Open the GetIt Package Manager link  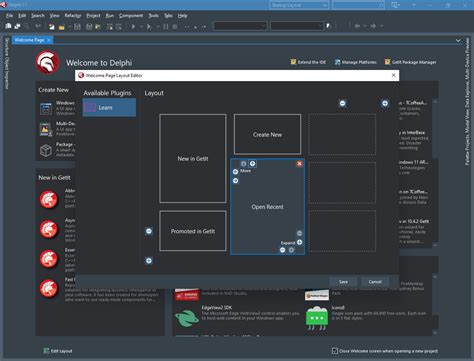(411, 62)
